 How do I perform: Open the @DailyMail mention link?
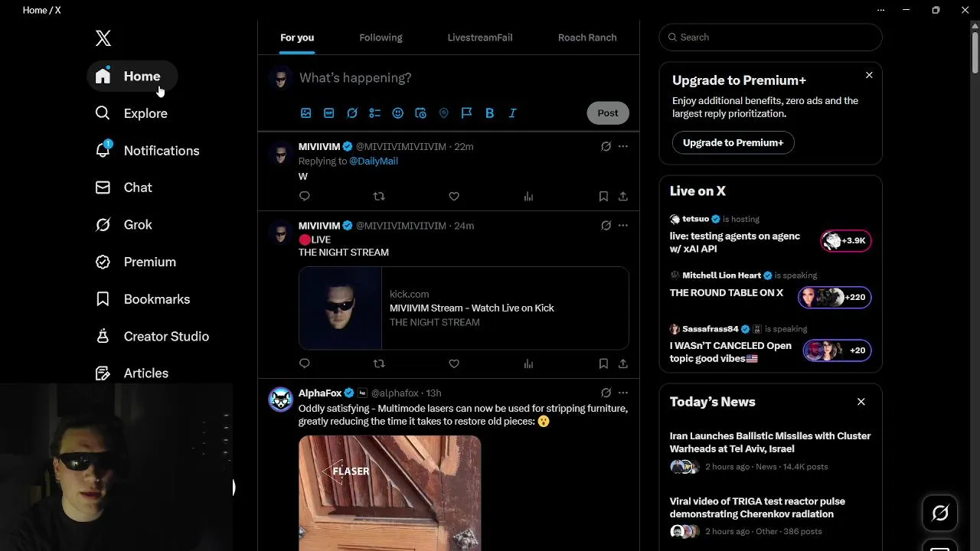(x=374, y=161)
